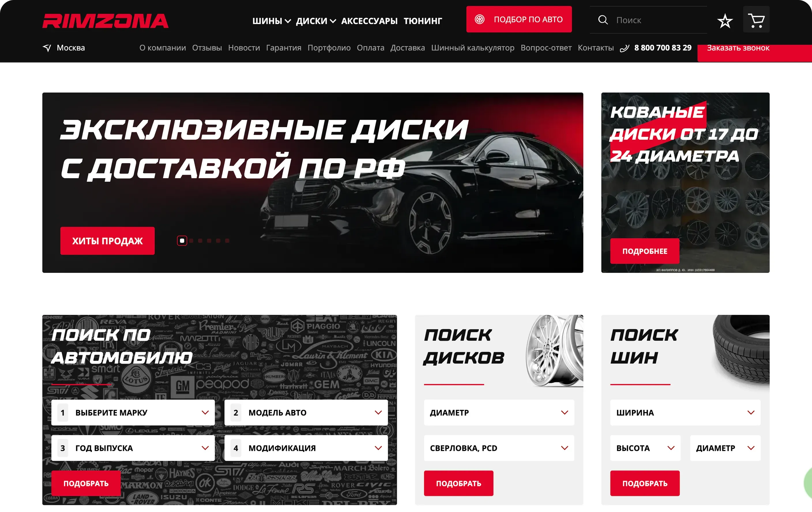Go to the Шинный калькулятор page
The image size is (812, 512).
tap(473, 48)
